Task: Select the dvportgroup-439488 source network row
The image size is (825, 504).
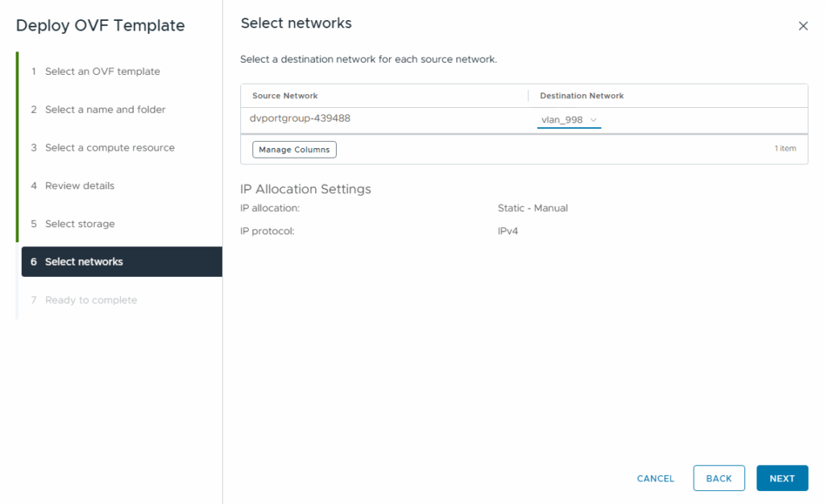Action: (x=301, y=118)
